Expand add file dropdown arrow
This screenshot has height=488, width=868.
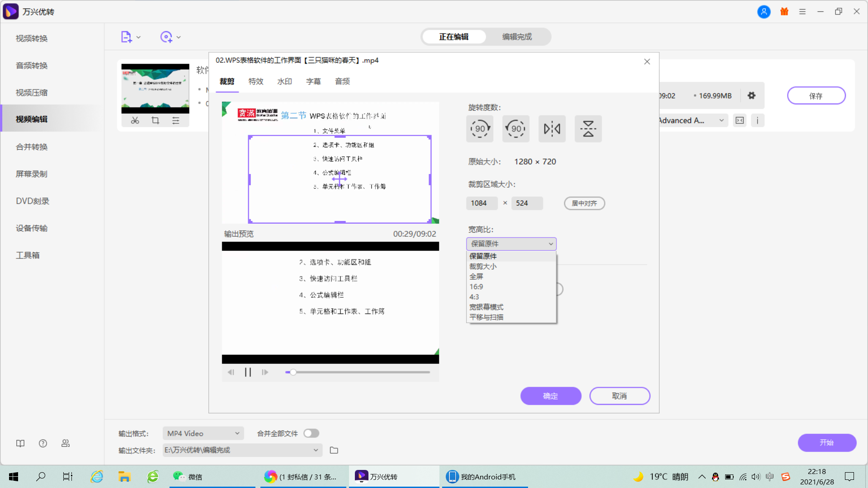[138, 38]
